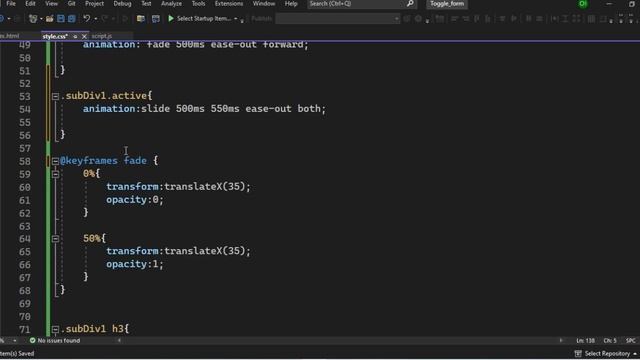Open the Window menu
The image size is (640, 360).
point(264,4)
